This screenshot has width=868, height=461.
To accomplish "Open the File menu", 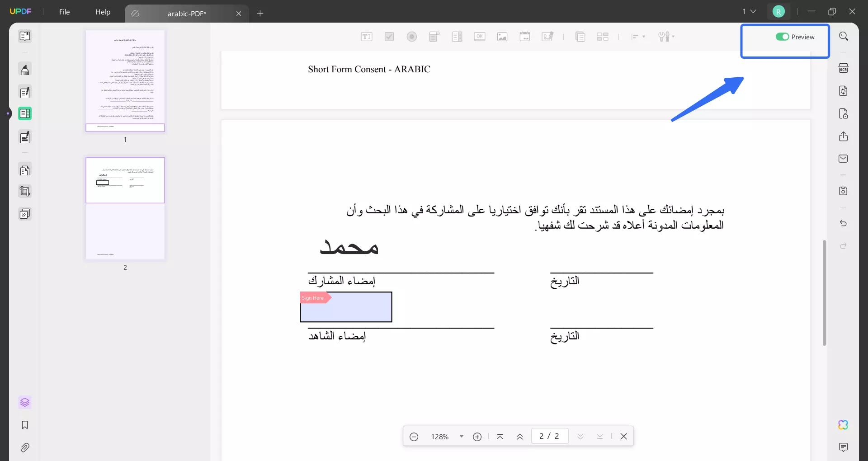I will pyautogui.click(x=64, y=12).
